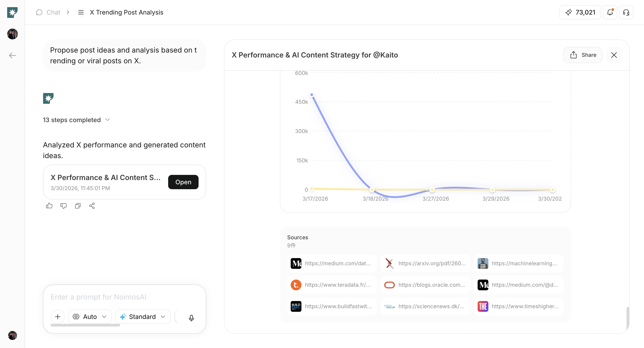Copy the assistant's response

(x=78, y=206)
